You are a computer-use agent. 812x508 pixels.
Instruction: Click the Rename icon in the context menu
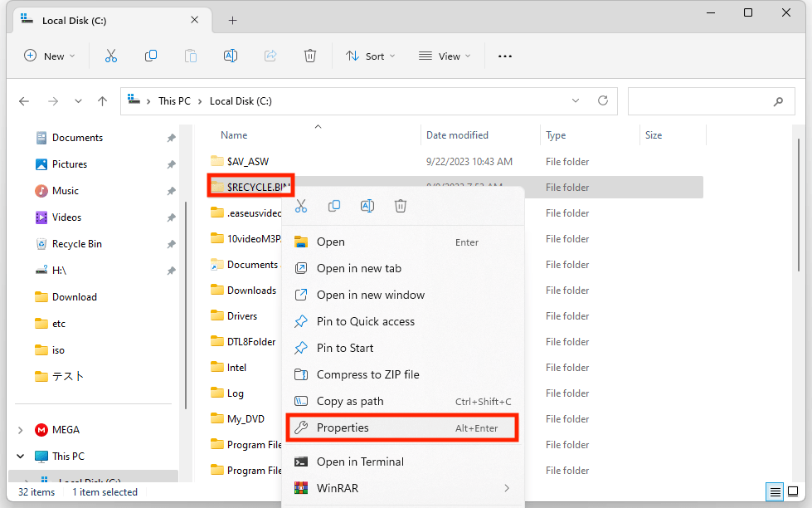367,206
